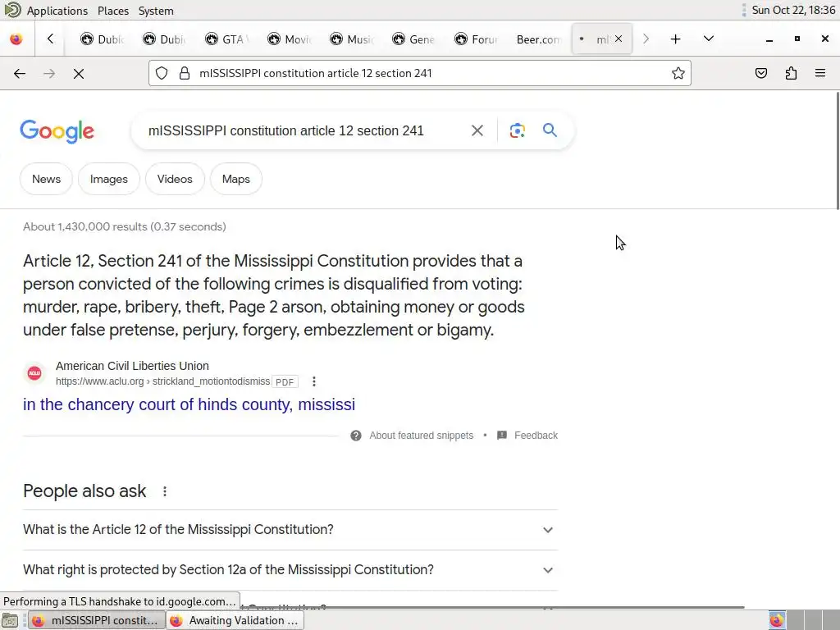
Task: Click the Firefox logo in the tab bar
Action: [x=16, y=39]
